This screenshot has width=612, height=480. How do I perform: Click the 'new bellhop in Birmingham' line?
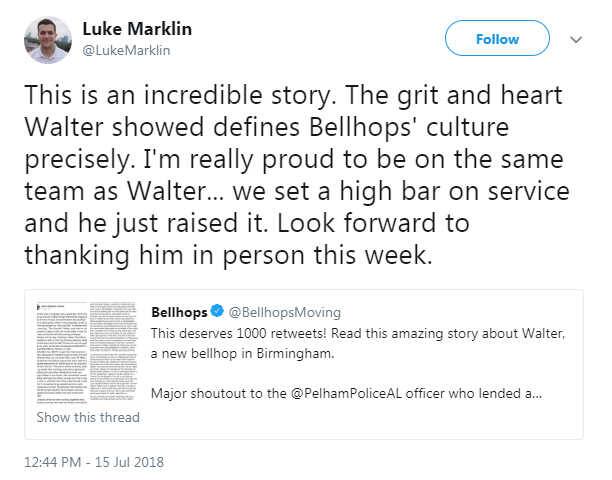(x=242, y=354)
